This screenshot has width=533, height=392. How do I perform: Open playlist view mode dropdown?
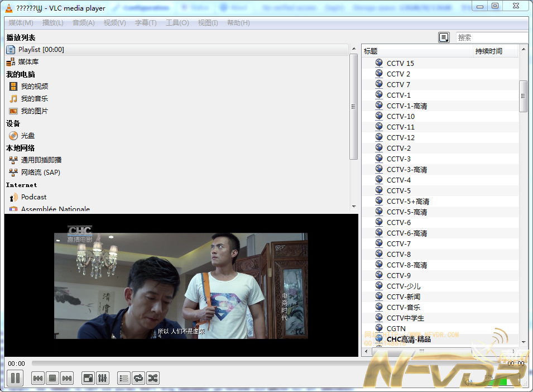point(444,37)
